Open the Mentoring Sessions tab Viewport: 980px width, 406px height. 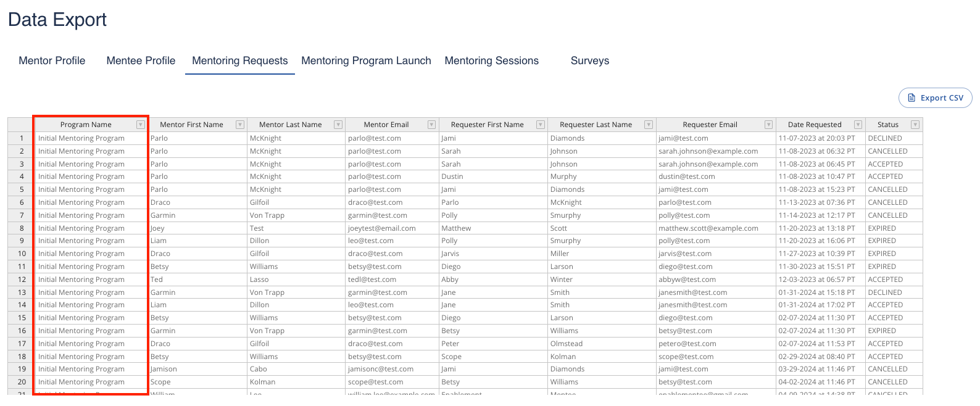tap(491, 60)
